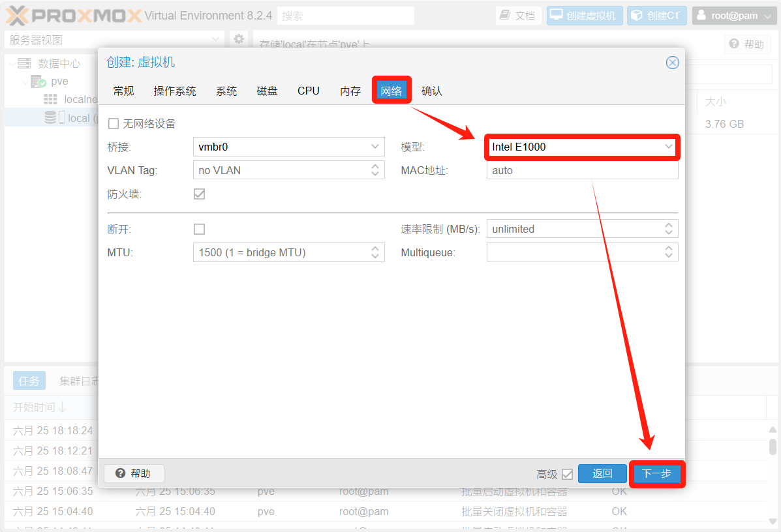Toggle the advanced options checkbox

[x=567, y=474]
